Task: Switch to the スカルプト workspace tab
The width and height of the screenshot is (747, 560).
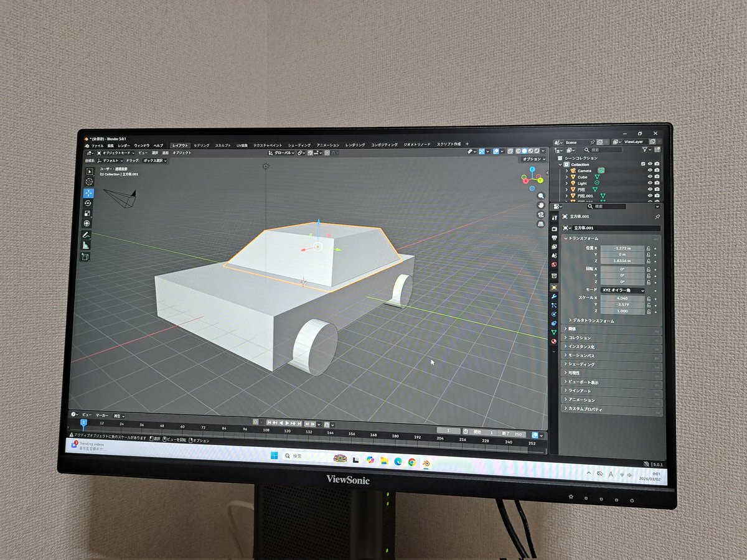Action: pyautogui.click(x=223, y=145)
